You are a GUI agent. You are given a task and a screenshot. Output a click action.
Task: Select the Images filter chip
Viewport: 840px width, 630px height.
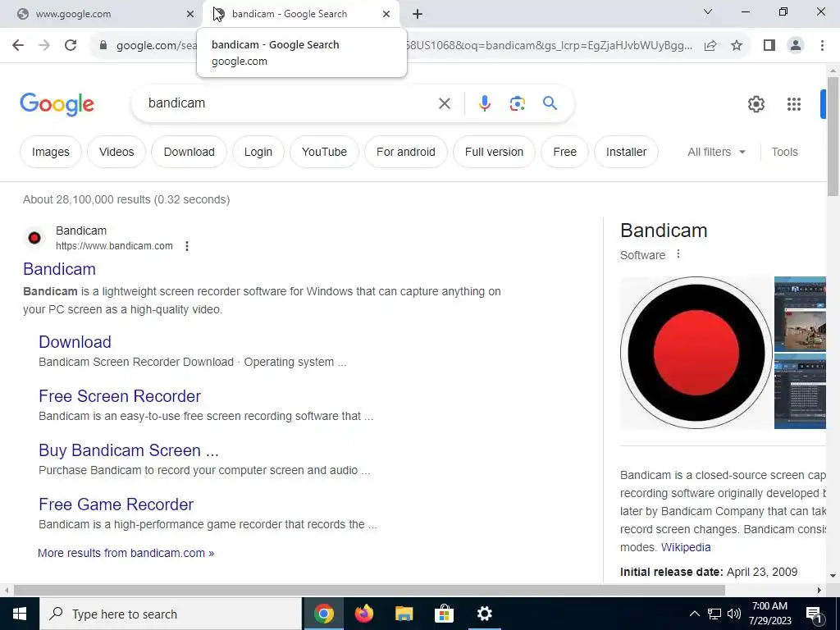coord(50,152)
